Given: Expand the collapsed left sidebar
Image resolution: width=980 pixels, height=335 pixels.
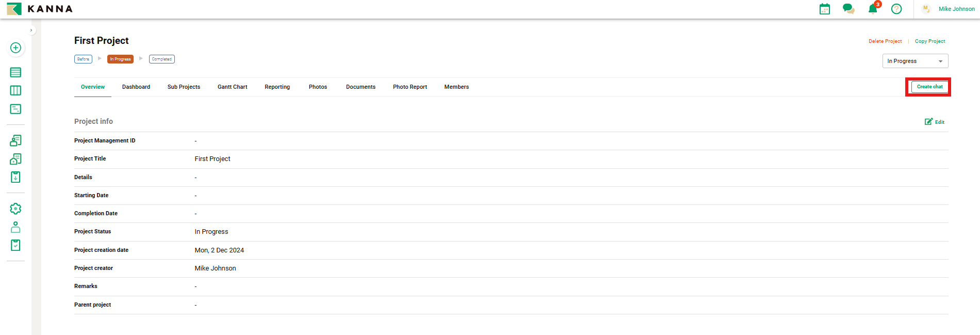Looking at the screenshot, I should pos(31,30).
